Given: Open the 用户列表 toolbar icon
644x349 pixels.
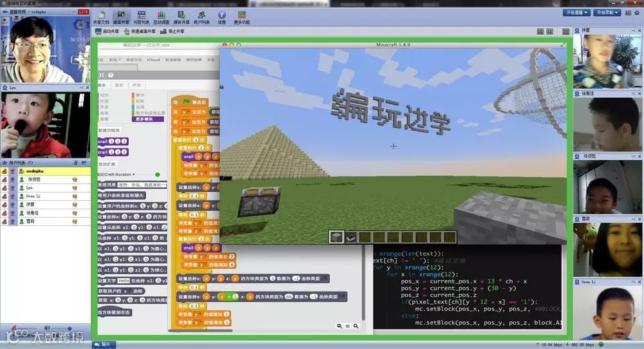Looking at the screenshot, I should pyautogui.click(x=201, y=17).
